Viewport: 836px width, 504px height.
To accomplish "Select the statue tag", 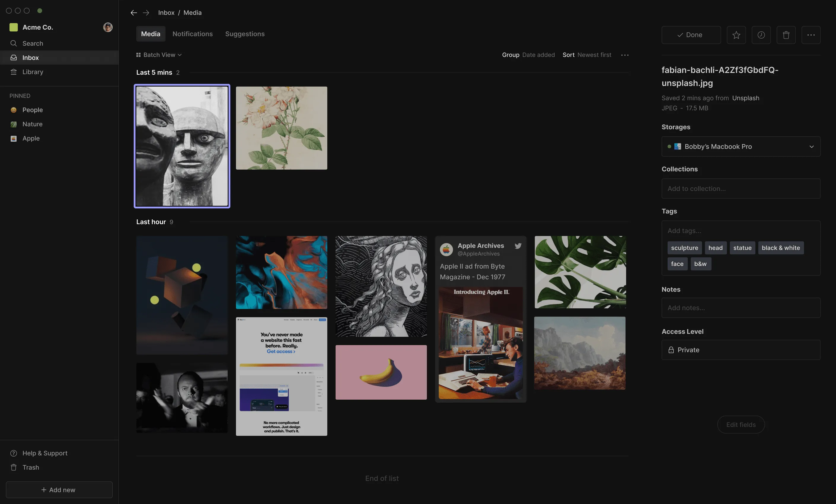I will [x=742, y=248].
